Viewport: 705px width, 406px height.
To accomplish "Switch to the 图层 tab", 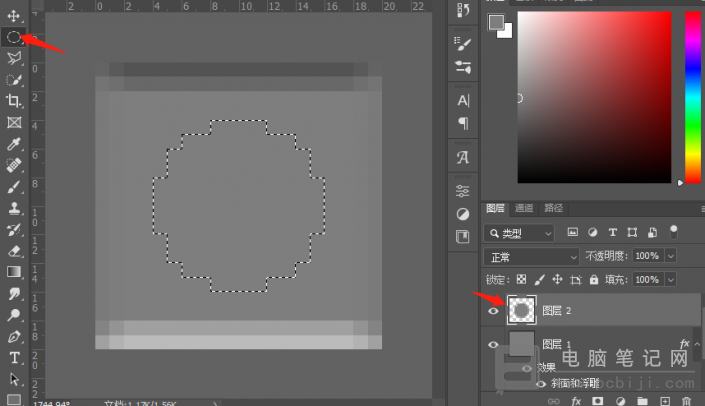I will tap(495, 208).
